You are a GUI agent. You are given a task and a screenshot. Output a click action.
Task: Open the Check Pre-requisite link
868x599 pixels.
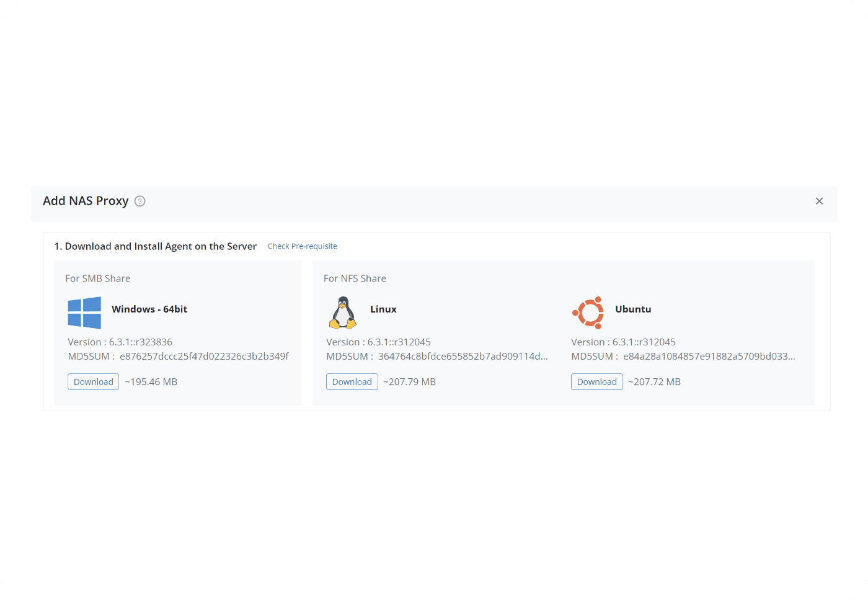coord(303,246)
